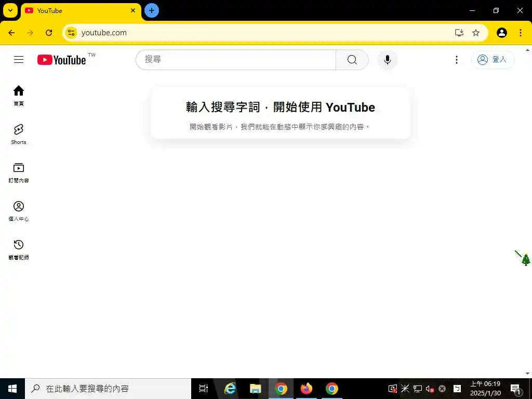The height and width of the screenshot is (399, 532).
Task: Click the YouTube logo
Action: point(62,60)
